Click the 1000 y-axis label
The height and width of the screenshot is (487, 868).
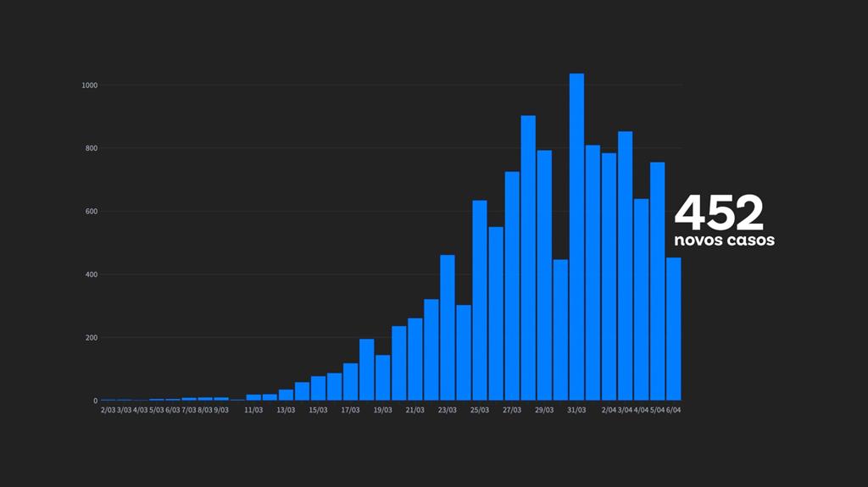[90, 86]
